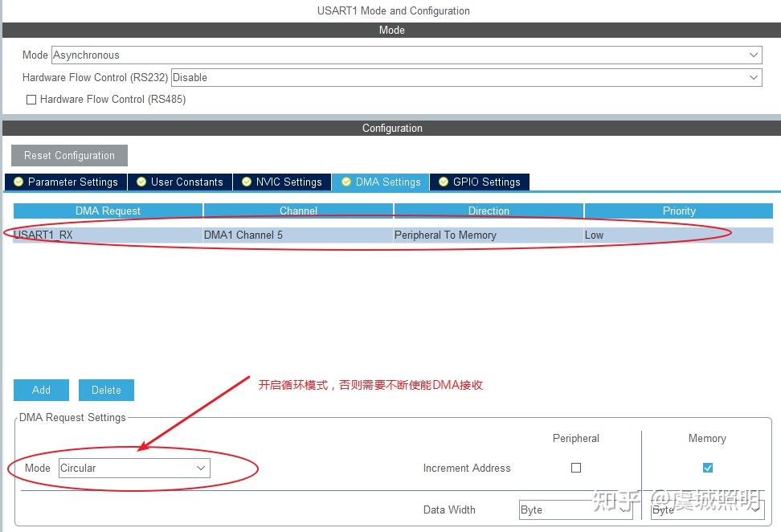Viewport: 781px width, 532px height.
Task: Open the Peripheral Data Width dropdown
Action: pyautogui.click(x=624, y=509)
